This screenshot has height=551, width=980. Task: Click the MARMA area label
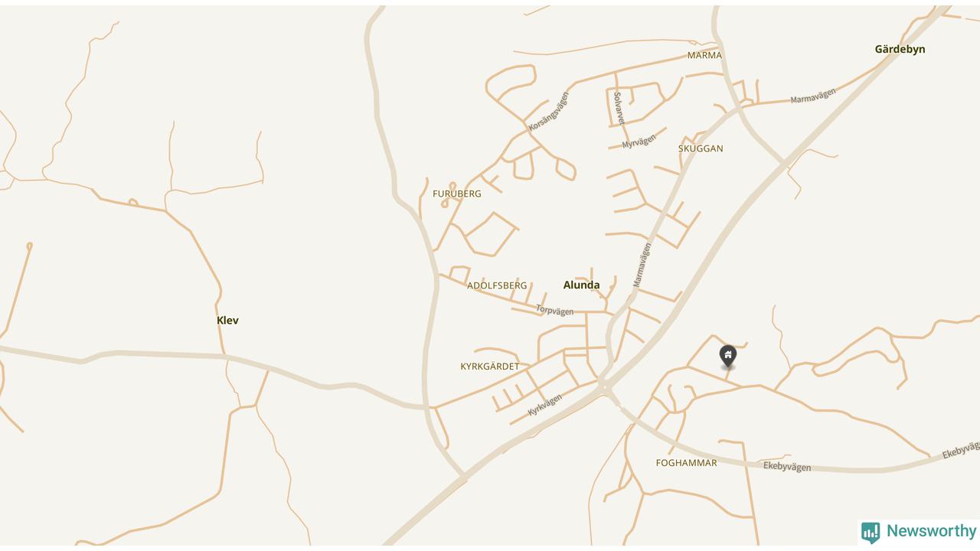(704, 55)
